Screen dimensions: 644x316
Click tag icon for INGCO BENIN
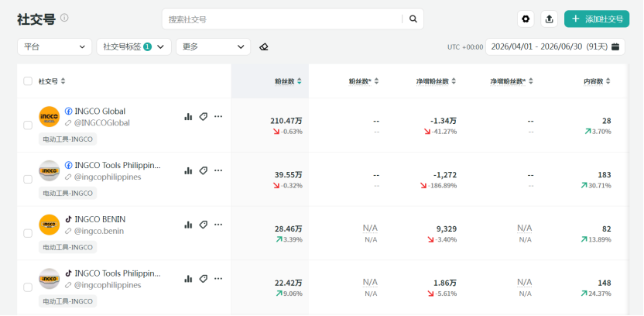(204, 225)
